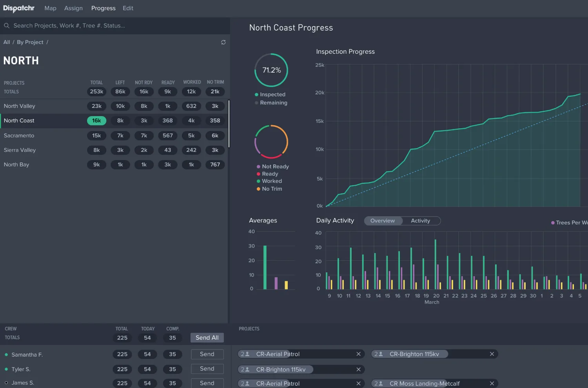The height and width of the screenshot is (388, 588).
Task: Click Sacramento's 567 ready value
Action: click(x=168, y=136)
